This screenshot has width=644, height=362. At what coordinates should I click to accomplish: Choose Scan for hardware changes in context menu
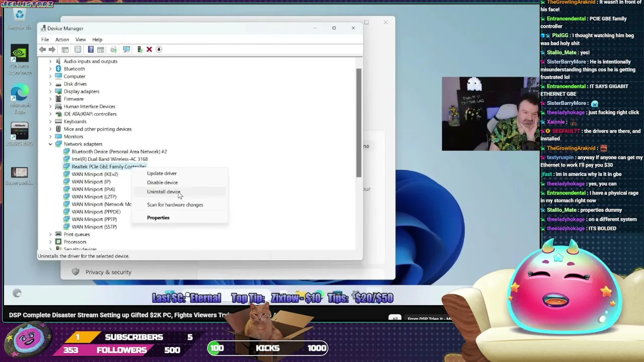coord(179,205)
